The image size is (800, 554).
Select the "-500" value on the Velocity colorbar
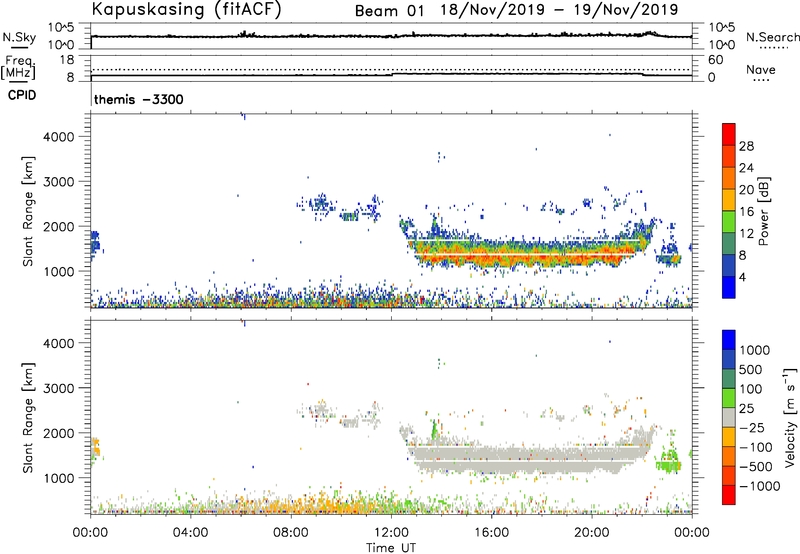[x=756, y=467]
